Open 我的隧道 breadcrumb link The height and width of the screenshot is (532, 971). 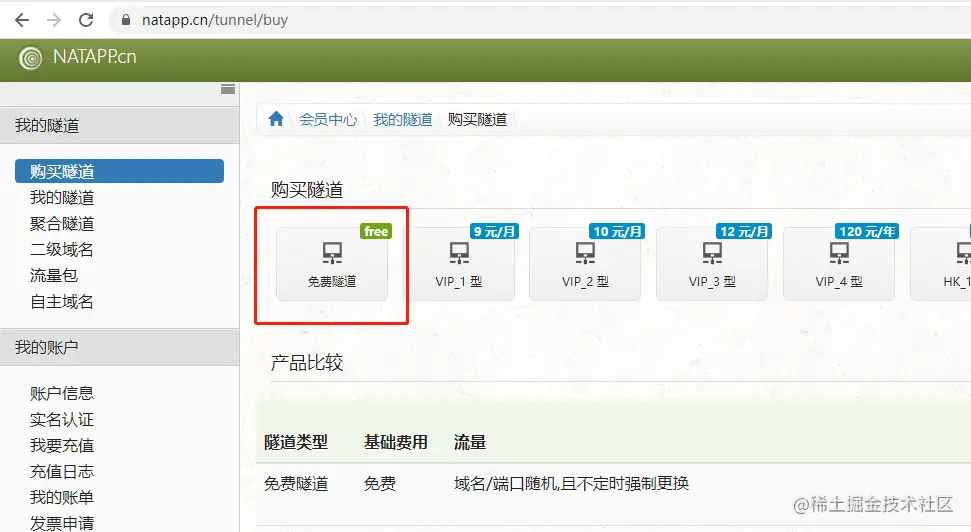[403, 120]
